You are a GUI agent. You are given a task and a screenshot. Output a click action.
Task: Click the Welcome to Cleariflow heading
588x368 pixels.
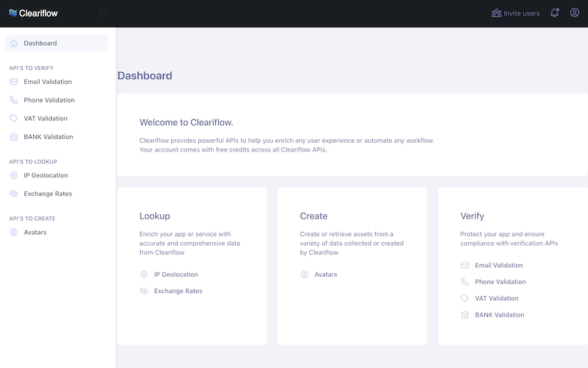point(186,122)
